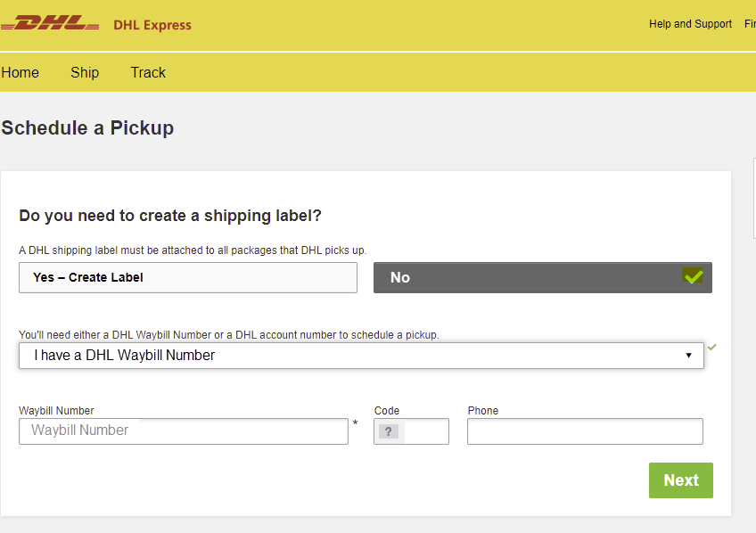Click the question mark help icon beside Code
The width and height of the screenshot is (756, 533).
point(390,430)
